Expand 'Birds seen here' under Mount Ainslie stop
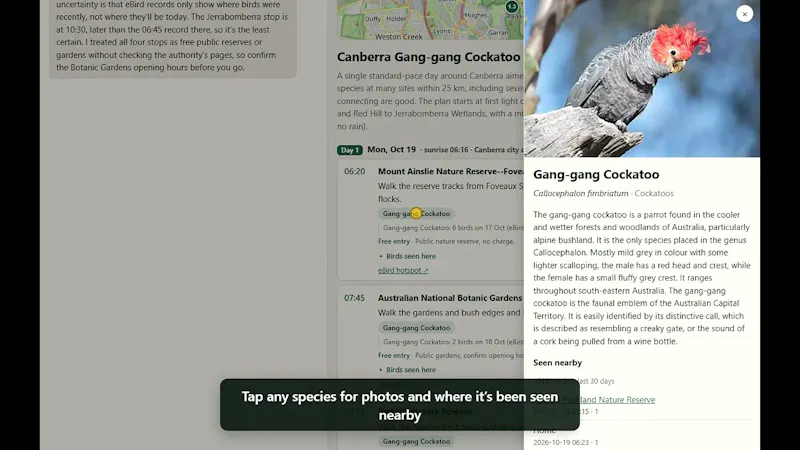800x450 pixels. (x=407, y=256)
